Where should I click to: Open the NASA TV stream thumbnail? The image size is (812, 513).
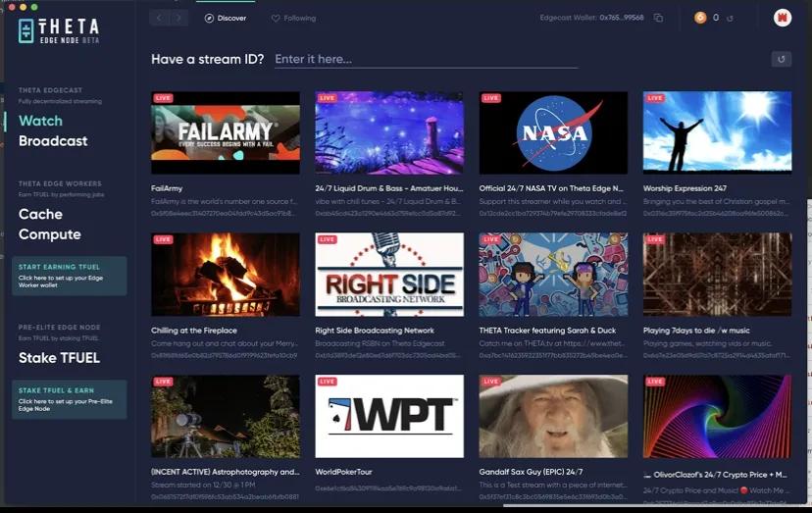(553, 132)
